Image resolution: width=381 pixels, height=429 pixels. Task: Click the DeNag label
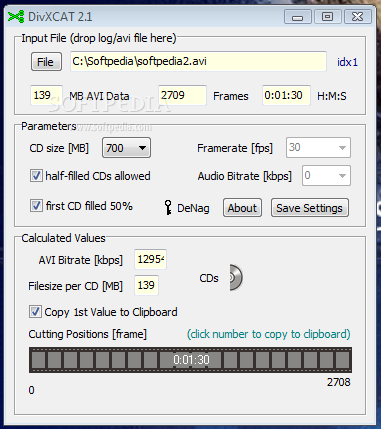pos(193,208)
